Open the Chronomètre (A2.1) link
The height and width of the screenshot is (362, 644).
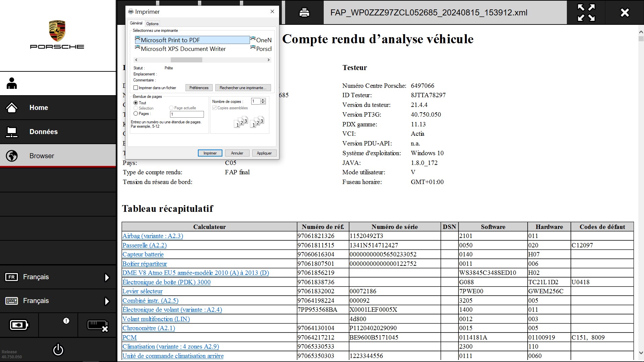[x=149, y=328]
